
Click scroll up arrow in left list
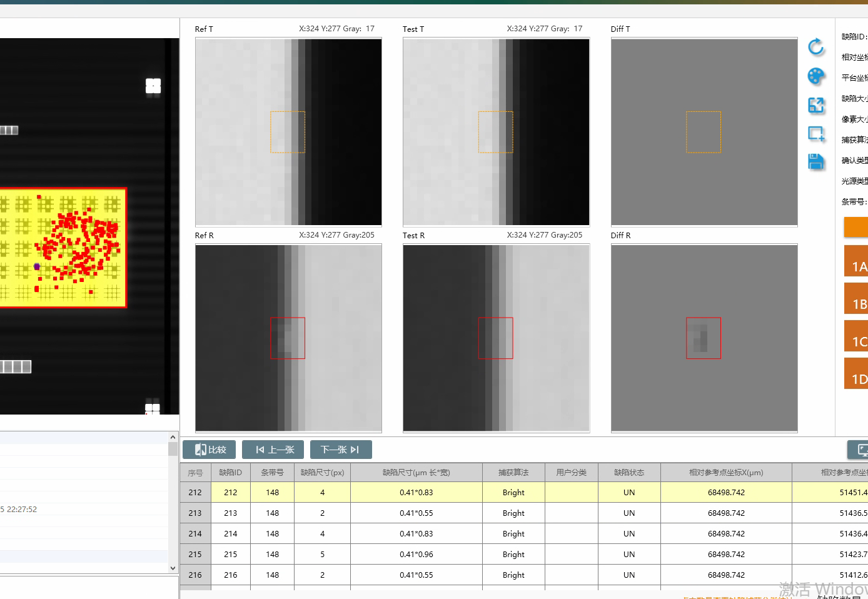point(173,437)
